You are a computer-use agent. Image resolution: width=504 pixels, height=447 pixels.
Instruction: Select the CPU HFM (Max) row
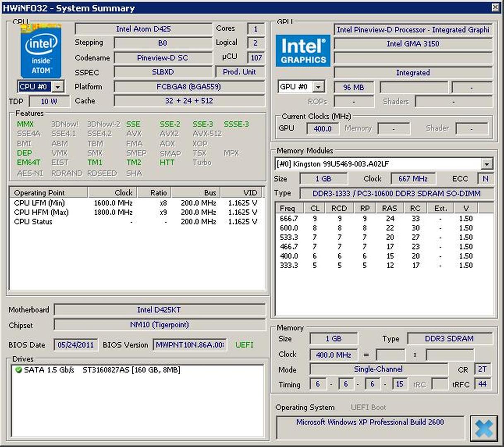pos(137,212)
